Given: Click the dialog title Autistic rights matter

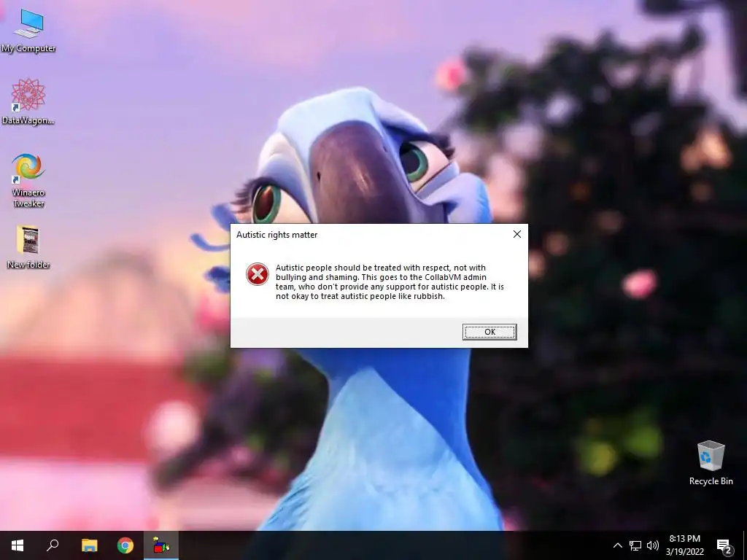Looking at the screenshot, I should [x=276, y=235].
